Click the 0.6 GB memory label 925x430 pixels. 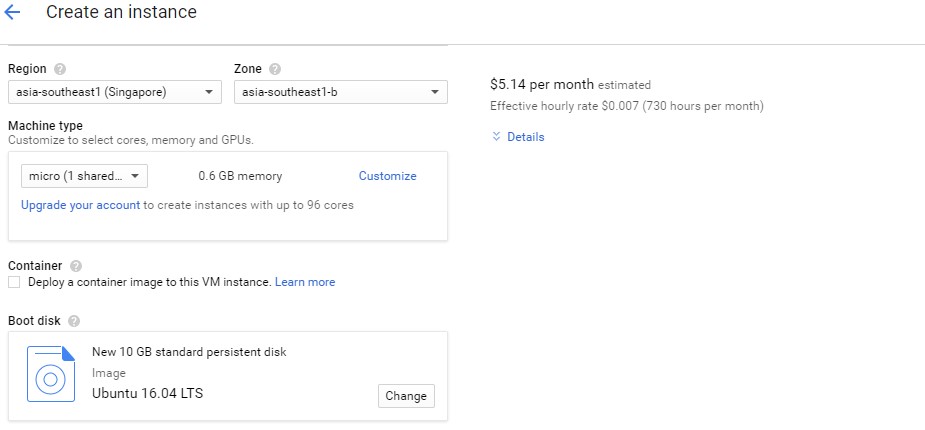[240, 176]
